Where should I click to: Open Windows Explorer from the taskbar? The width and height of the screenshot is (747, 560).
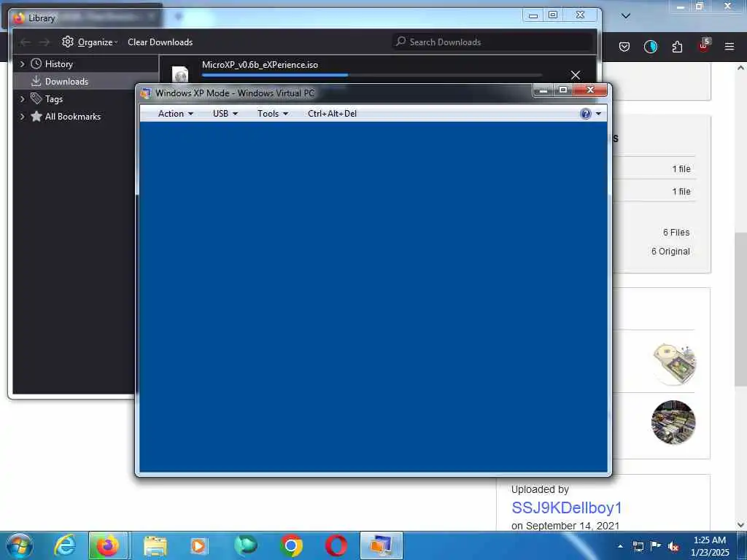click(x=155, y=545)
